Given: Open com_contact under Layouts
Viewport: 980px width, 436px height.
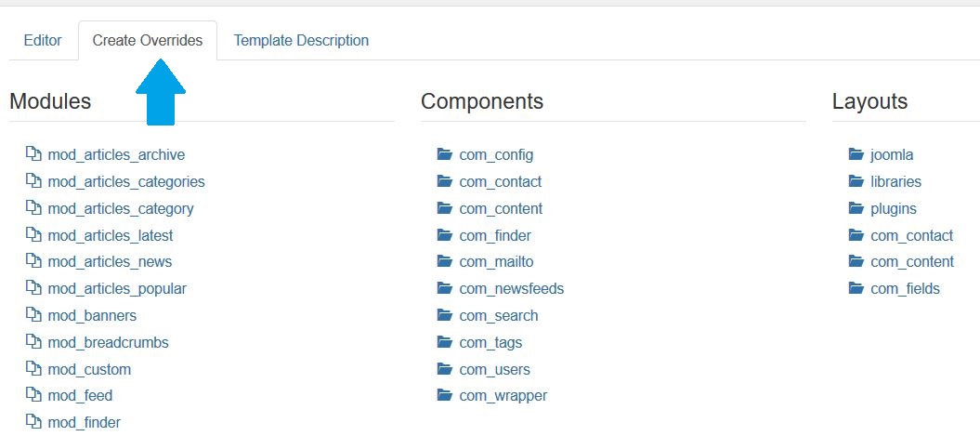Looking at the screenshot, I should point(912,235).
